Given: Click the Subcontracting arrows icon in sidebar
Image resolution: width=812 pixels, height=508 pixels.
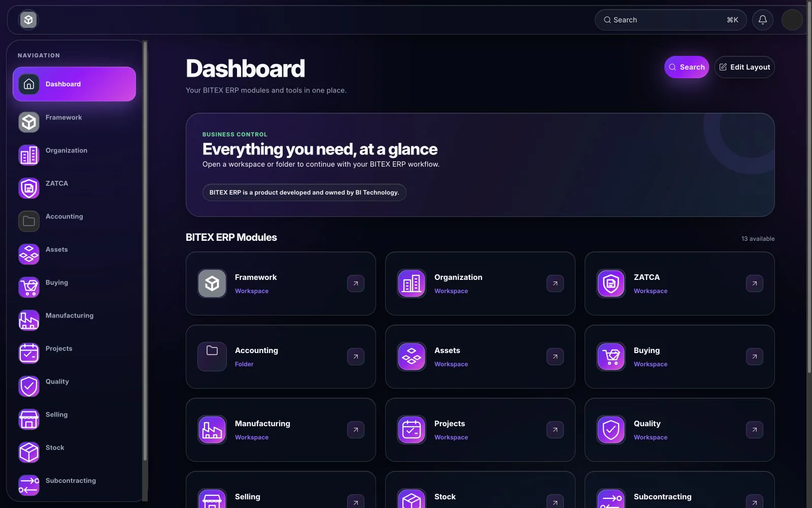Looking at the screenshot, I should point(29,485).
